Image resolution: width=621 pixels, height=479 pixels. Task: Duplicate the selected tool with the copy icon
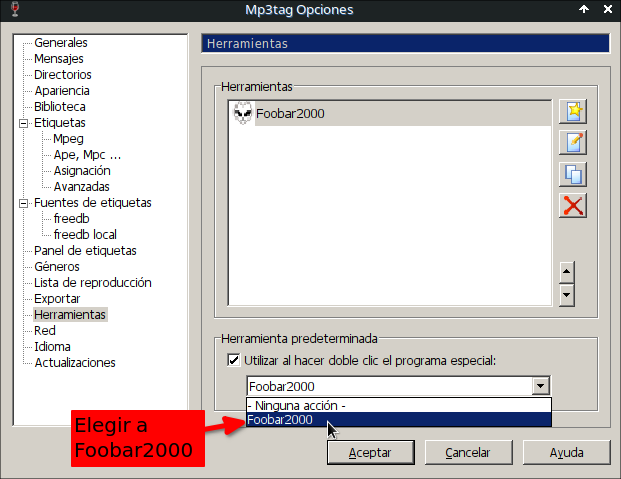pos(573,174)
